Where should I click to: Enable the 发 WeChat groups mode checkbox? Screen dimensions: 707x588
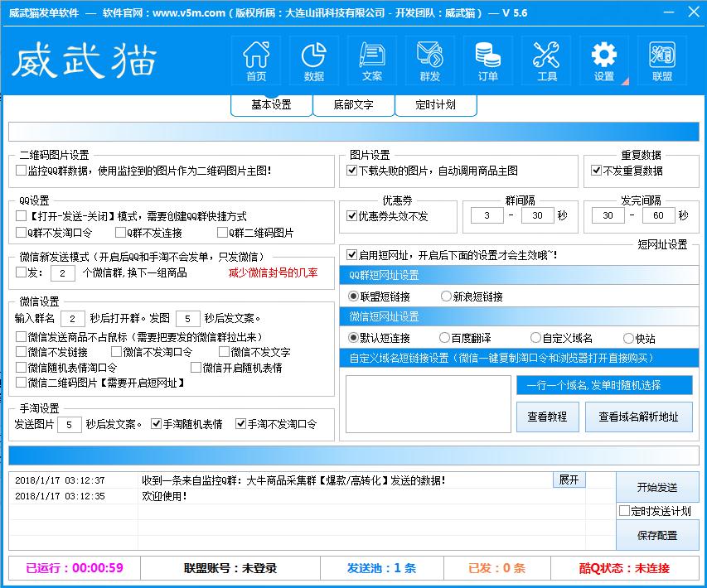(x=22, y=272)
